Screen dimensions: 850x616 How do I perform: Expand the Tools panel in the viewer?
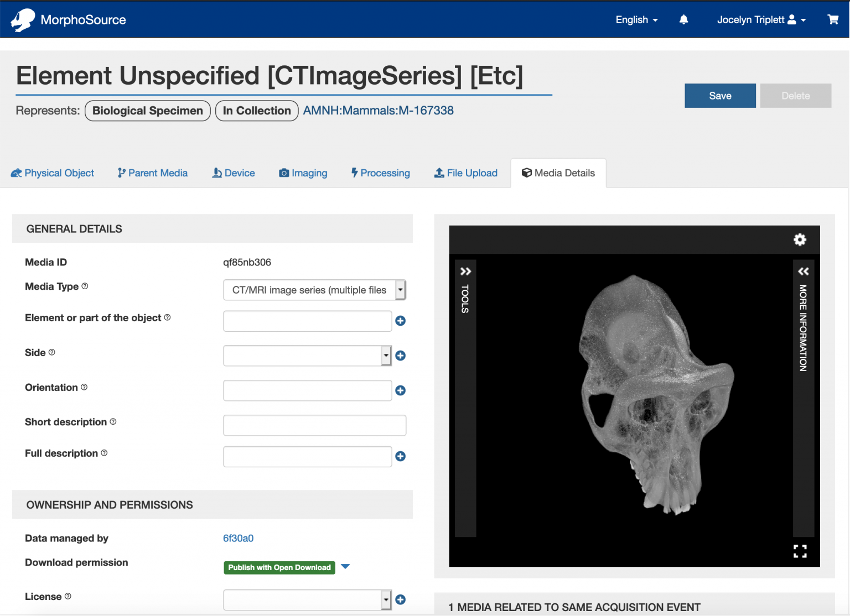tap(465, 271)
